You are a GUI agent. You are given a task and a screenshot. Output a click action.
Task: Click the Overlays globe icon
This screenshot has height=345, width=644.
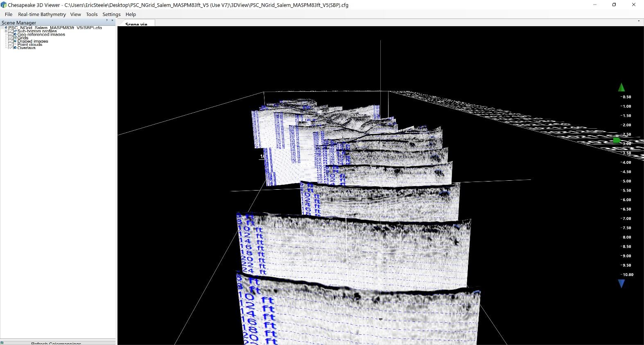pyautogui.click(x=15, y=48)
